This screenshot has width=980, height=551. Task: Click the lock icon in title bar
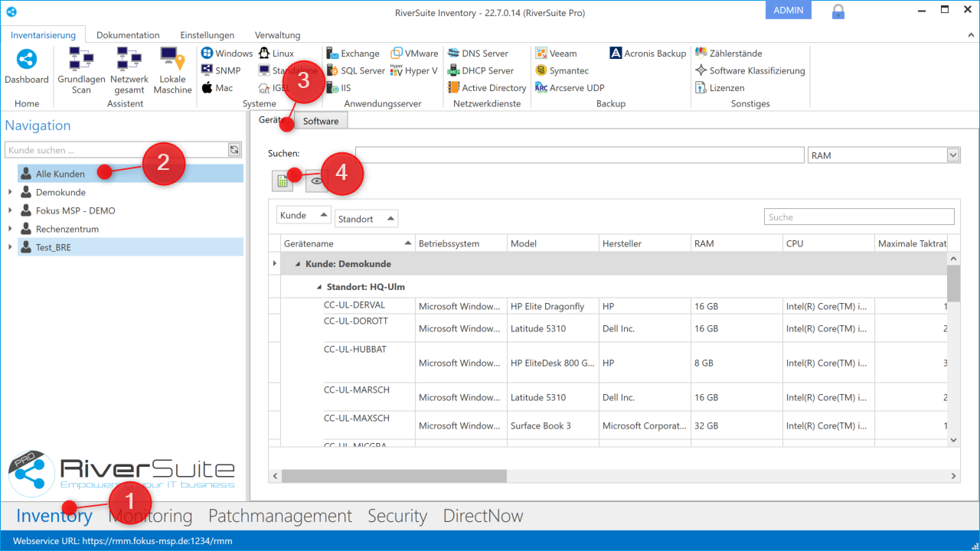tap(838, 11)
